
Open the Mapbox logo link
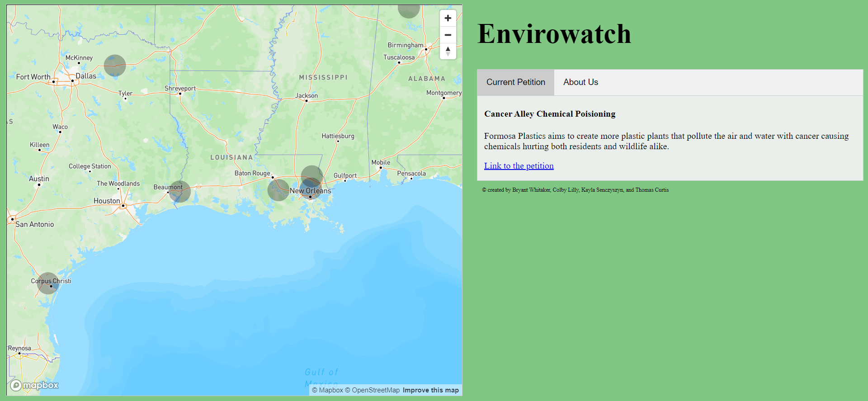35,385
